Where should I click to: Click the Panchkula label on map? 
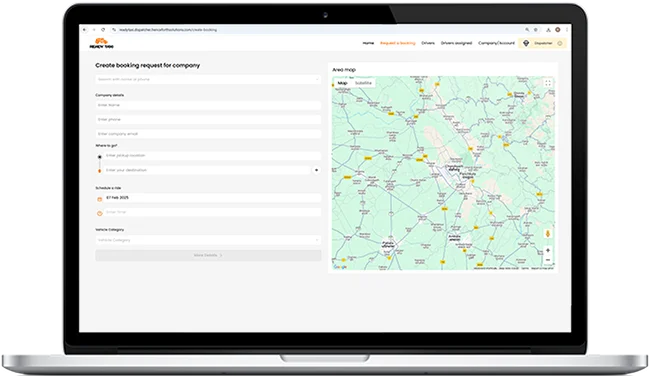467,175
